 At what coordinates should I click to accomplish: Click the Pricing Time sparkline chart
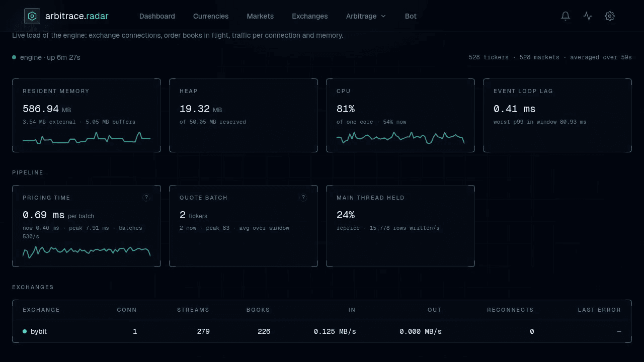87,252
